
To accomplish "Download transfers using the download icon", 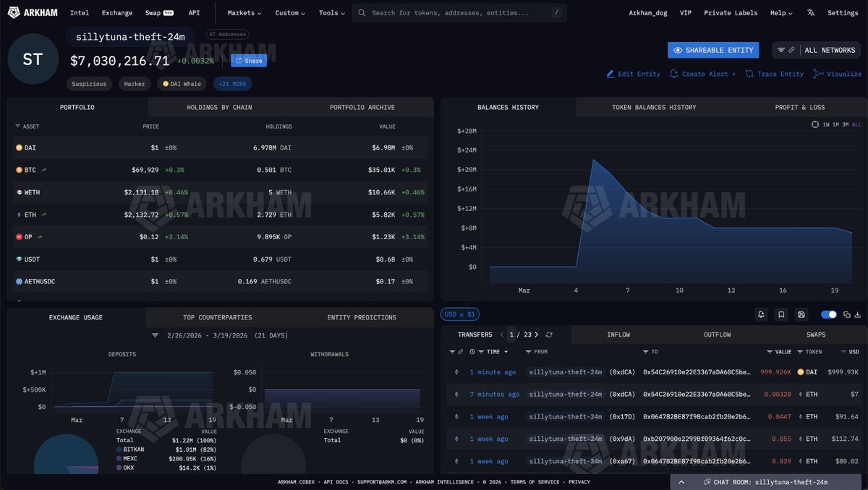I will click(x=857, y=314).
